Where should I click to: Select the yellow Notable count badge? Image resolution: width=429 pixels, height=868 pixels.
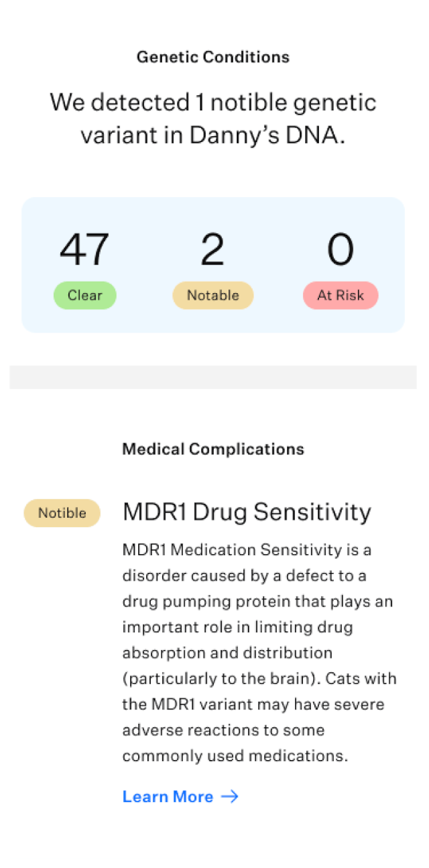213,295
